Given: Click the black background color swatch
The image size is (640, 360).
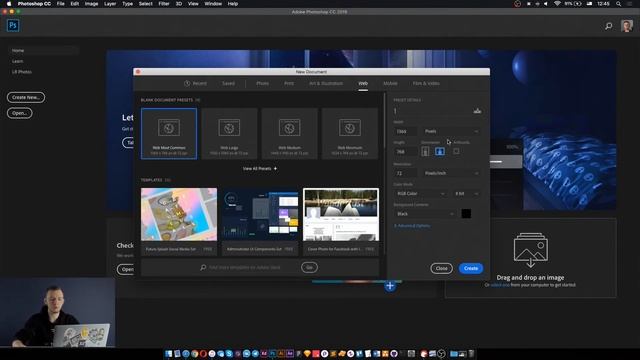Looking at the screenshot, I should pyautogui.click(x=466, y=214).
